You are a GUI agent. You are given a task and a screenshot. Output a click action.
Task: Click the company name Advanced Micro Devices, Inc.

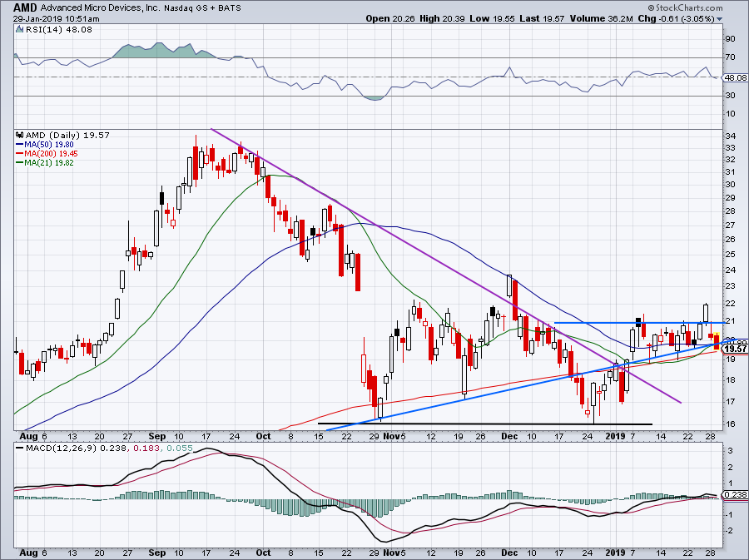[101, 8]
